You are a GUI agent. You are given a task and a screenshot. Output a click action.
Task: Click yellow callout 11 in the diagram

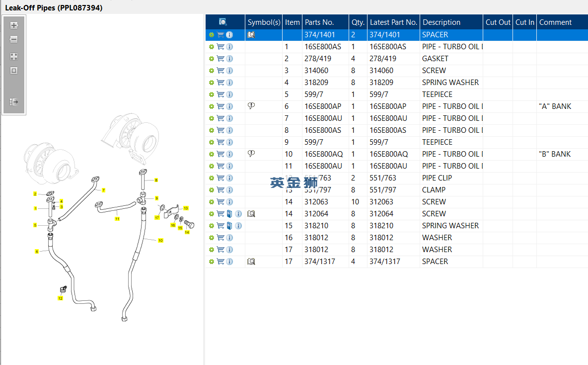click(x=117, y=218)
